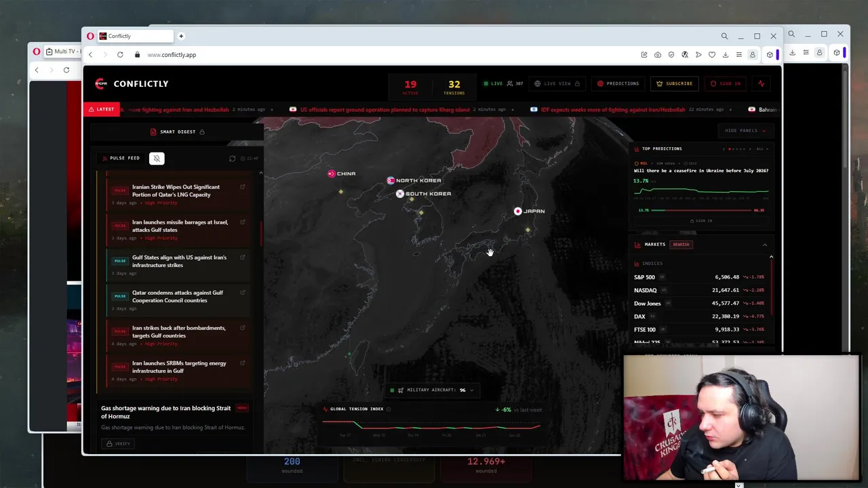Click the Conflictly logo icon

[101, 83]
